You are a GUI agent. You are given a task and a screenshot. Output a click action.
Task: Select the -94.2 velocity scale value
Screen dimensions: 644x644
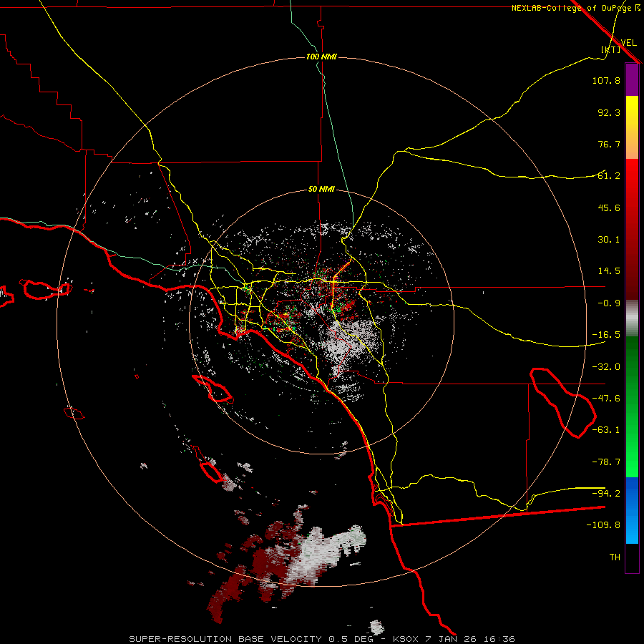606,493
